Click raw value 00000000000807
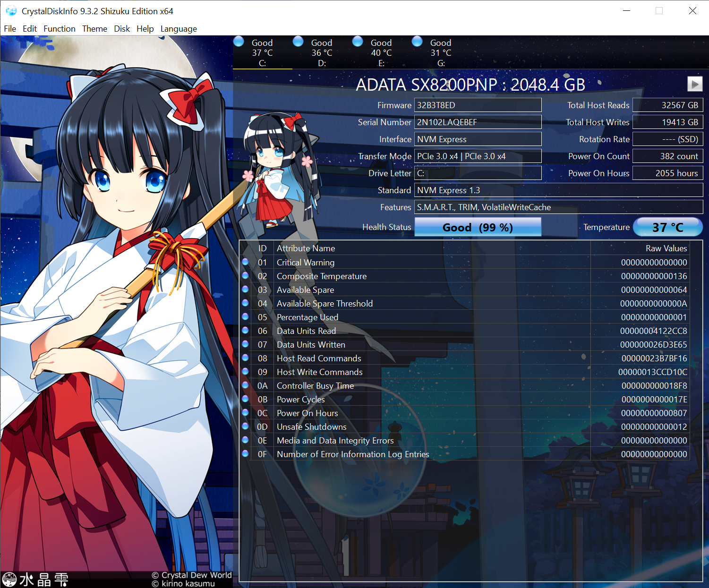Screen dimensions: 709x588 (x=654, y=413)
